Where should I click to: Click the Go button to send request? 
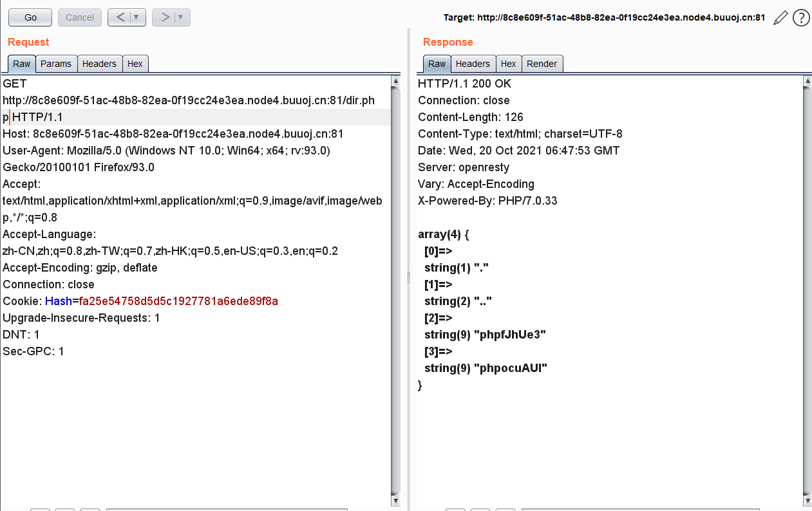30,17
